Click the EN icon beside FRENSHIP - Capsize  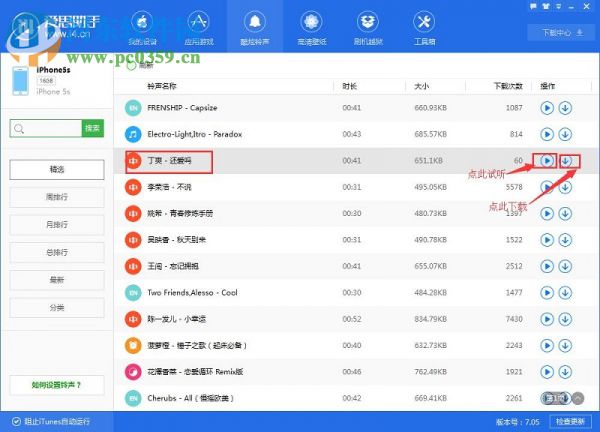tap(133, 108)
